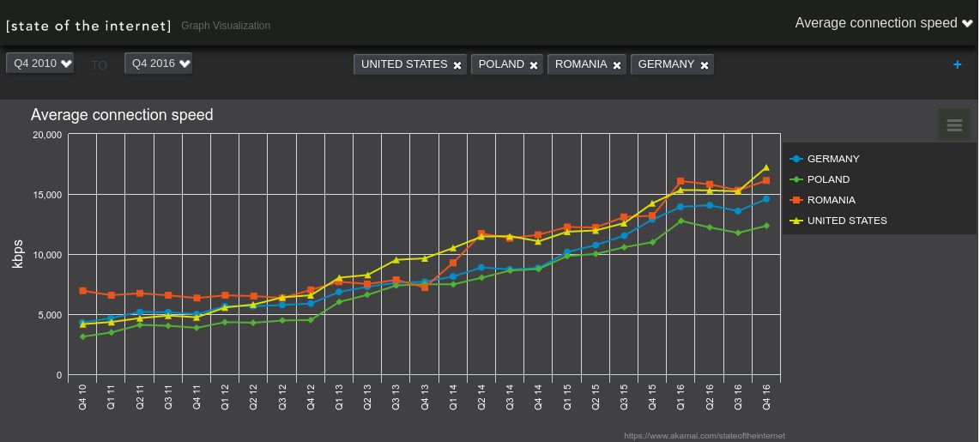Click the Romania Q4 10 square marker
980x442 pixels.
(x=82, y=291)
